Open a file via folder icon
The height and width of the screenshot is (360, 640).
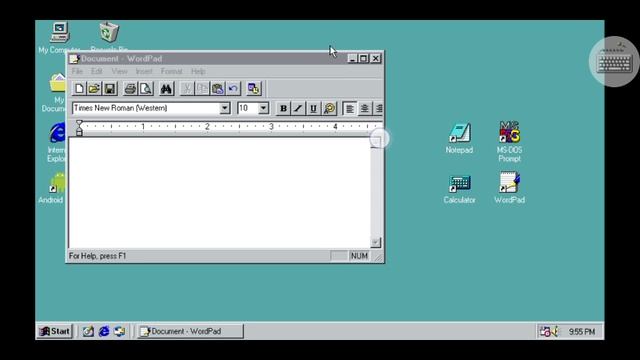(x=94, y=89)
